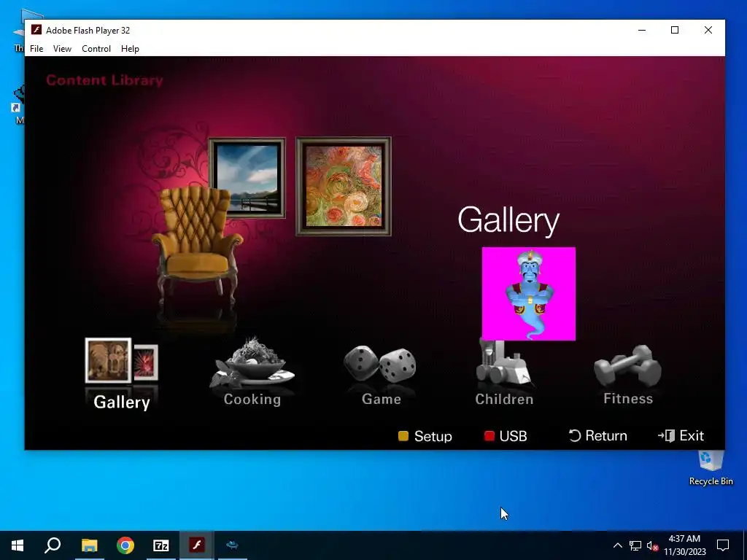
Task: Open File Explorer from the taskbar
Action: coord(89,545)
